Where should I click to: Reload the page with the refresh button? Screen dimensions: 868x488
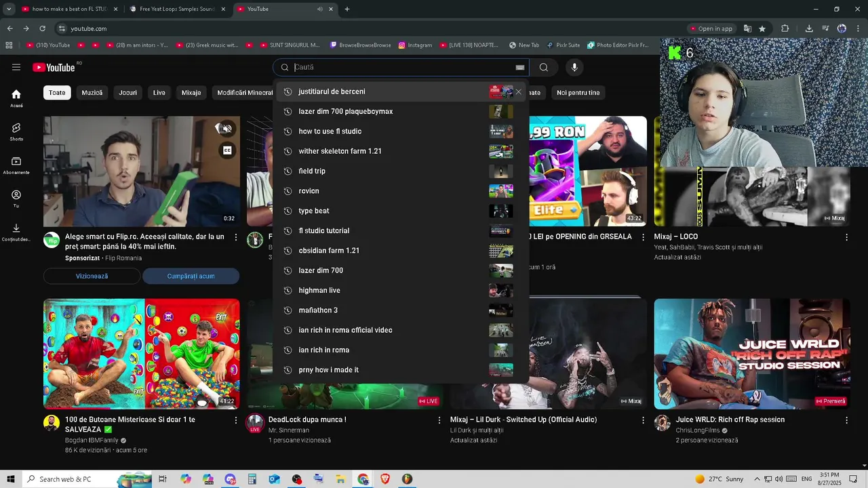coord(42,28)
